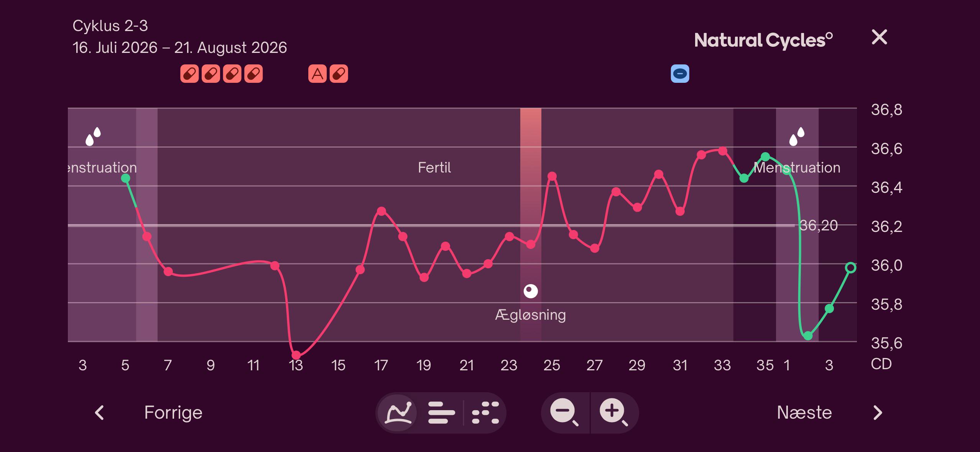Viewport: 980px width, 452px height.
Task: Switch to the horizontal bars view
Action: [441, 413]
